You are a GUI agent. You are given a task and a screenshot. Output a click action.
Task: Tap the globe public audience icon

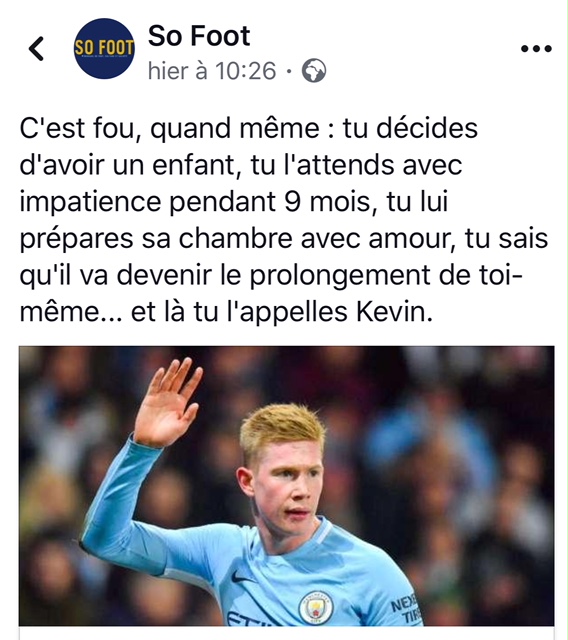[x=314, y=71]
